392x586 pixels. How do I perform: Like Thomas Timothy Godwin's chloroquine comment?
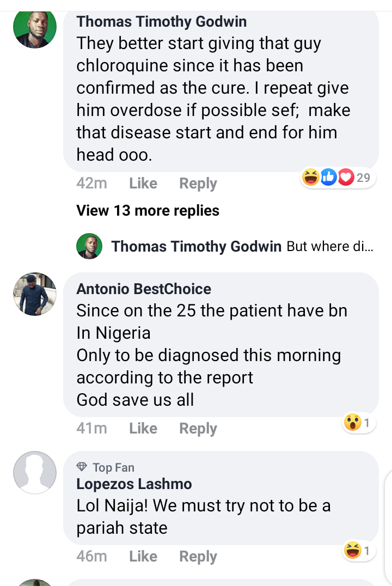click(143, 184)
